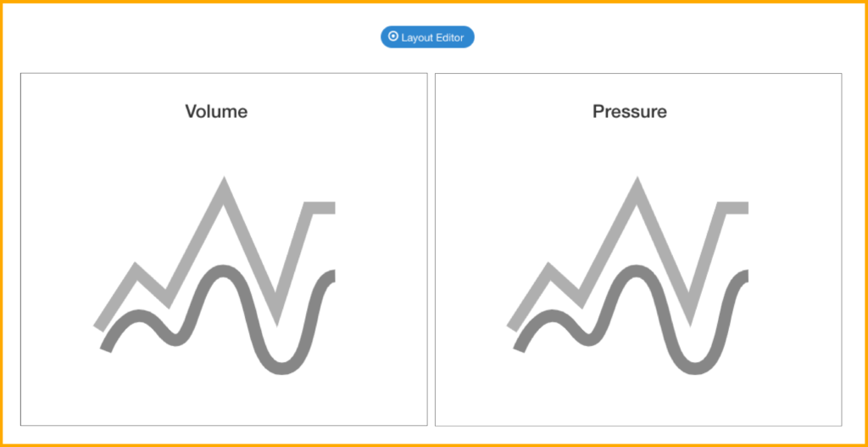Click the small first peak of Volume's zigzag line
Viewport: 868px width, 447px height.
click(136, 271)
